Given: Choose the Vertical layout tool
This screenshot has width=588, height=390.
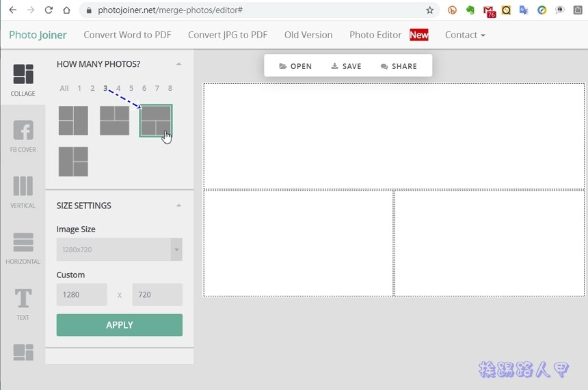Looking at the screenshot, I should pos(23,192).
